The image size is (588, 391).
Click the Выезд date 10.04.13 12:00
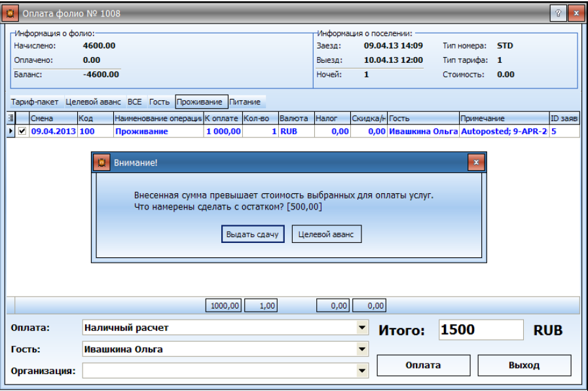coord(393,60)
